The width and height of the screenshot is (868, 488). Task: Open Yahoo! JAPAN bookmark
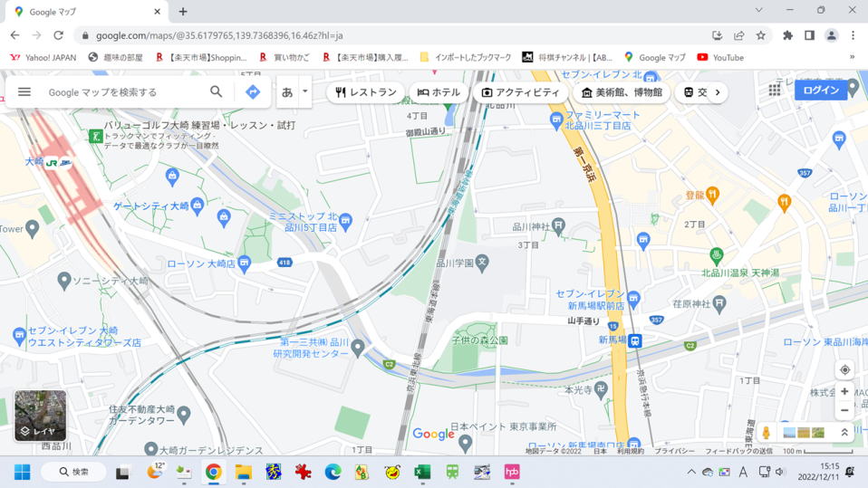click(x=43, y=57)
